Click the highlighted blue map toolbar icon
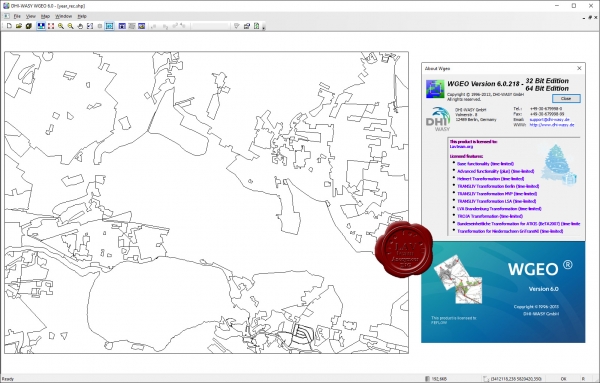Screen dimensions: 600x383 (41, 26)
